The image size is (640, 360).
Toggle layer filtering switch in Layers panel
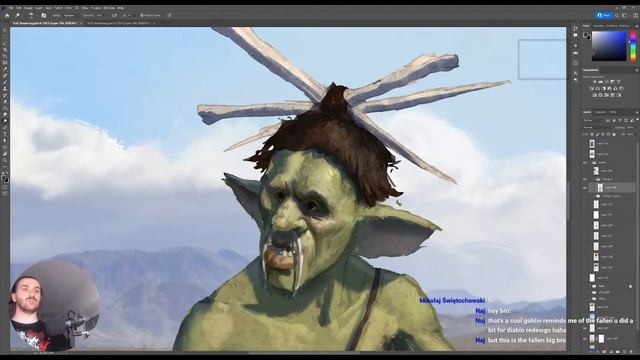[638, 119]
